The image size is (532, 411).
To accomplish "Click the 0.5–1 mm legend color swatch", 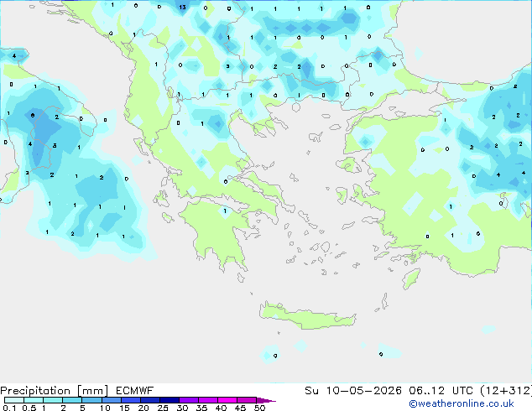I will (34, 400).
